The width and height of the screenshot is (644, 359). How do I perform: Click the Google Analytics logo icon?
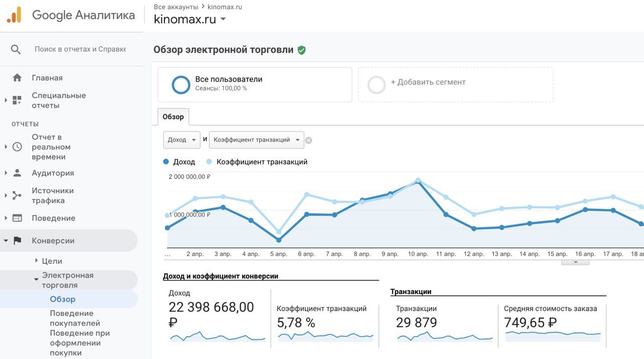[x=14, y=15]
